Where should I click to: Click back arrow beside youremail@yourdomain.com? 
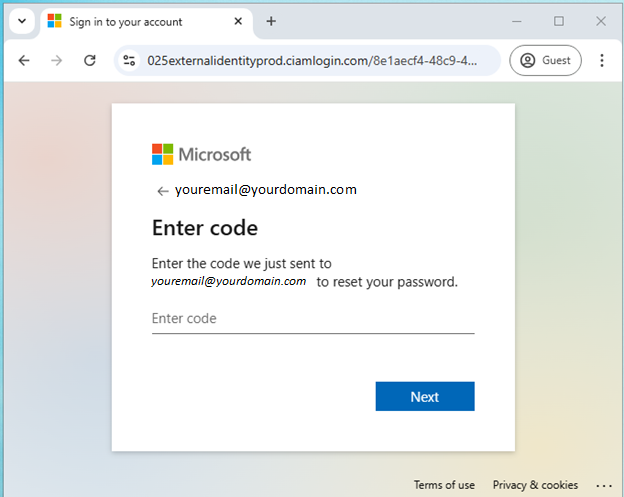coord(162,191)
